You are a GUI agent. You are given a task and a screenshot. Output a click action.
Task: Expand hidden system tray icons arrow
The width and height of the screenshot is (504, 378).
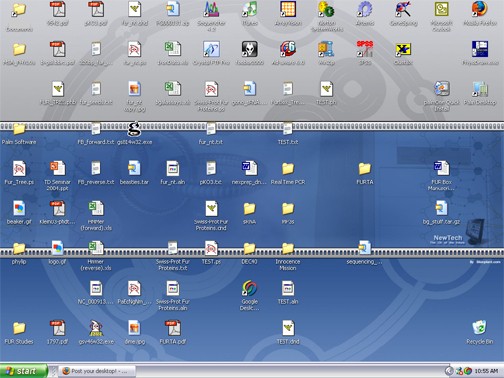pyautogui.click(x=449, y=371)
